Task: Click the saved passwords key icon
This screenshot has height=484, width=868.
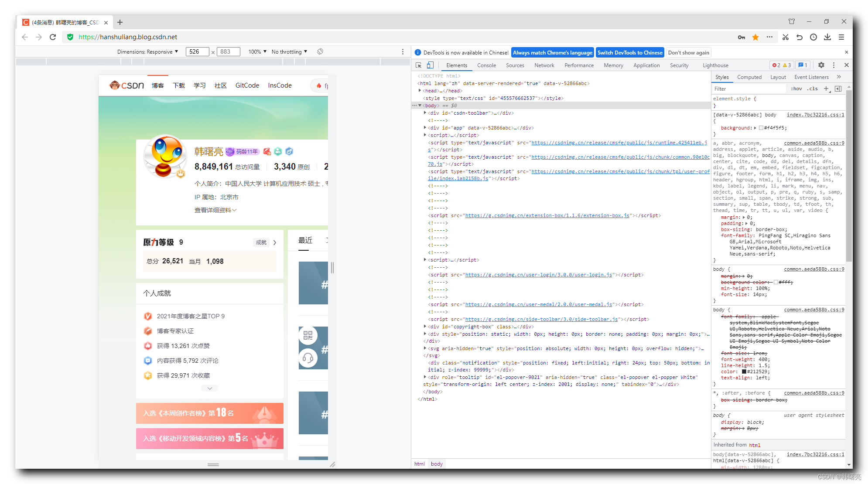Action: coord(742,37)
